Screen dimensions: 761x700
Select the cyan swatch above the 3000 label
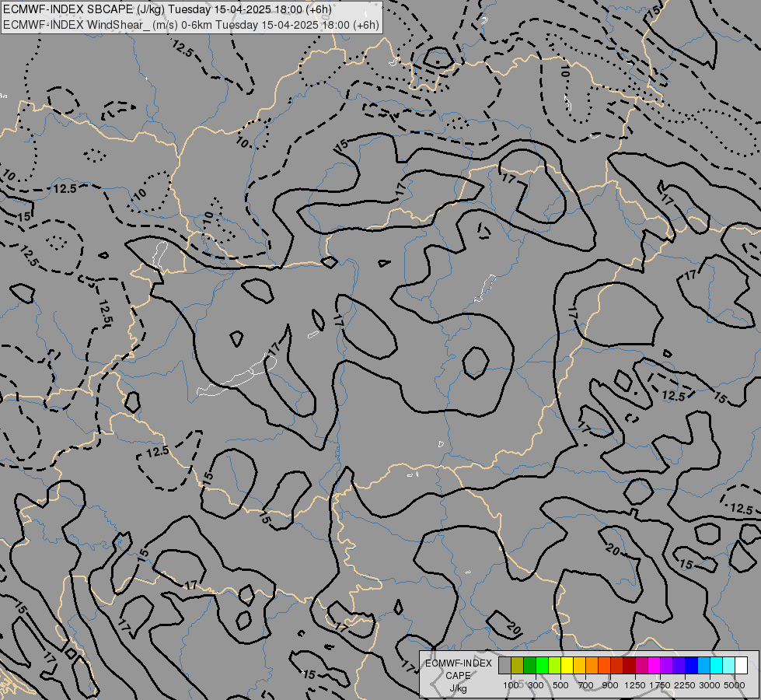point(717,666)
